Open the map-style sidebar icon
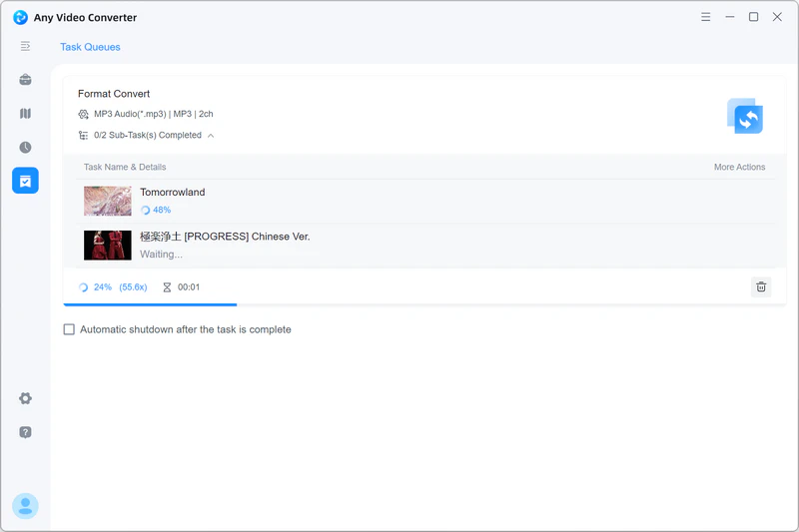Image resolution: width=799 pixels, height=532 pixels. pos(25,114)
